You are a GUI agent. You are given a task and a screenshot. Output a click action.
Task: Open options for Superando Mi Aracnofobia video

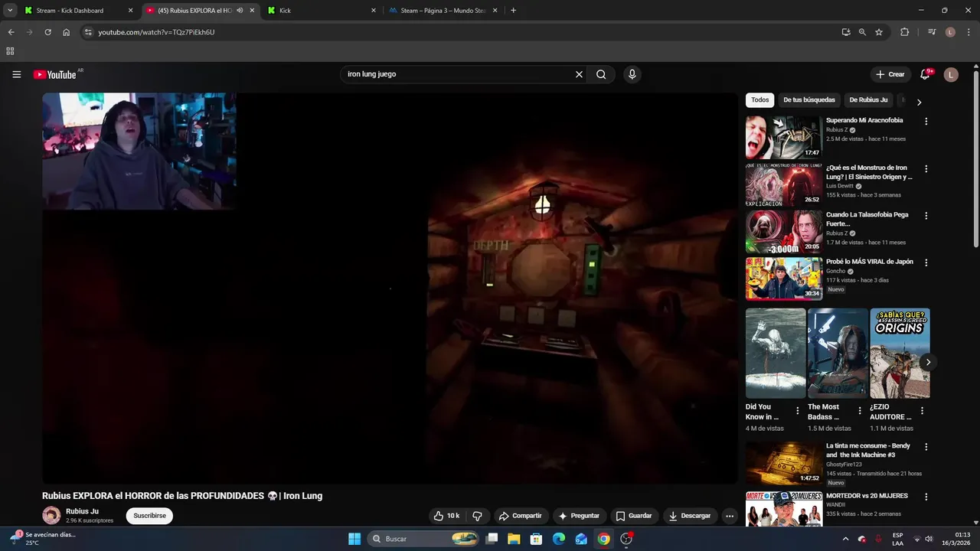pos(926,122)
